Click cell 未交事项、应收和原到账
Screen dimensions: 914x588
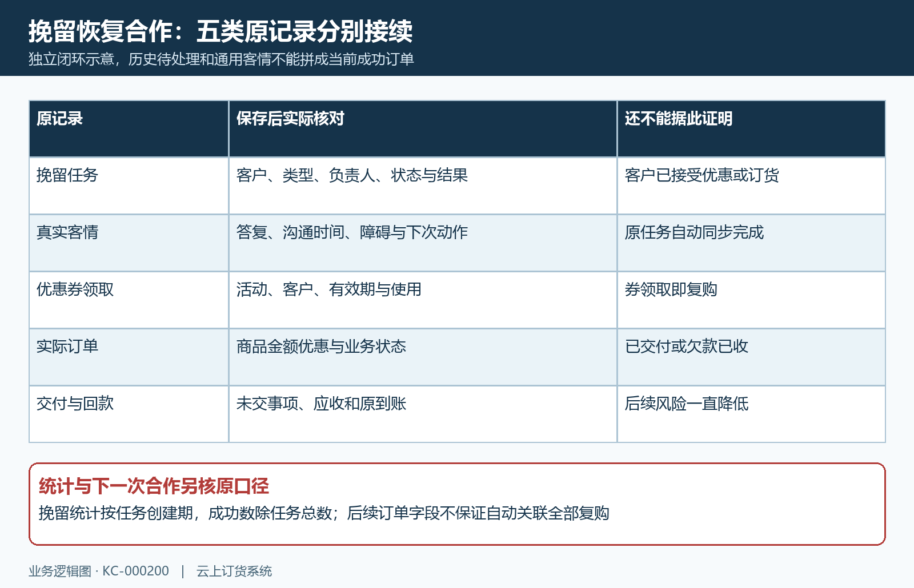423,414
